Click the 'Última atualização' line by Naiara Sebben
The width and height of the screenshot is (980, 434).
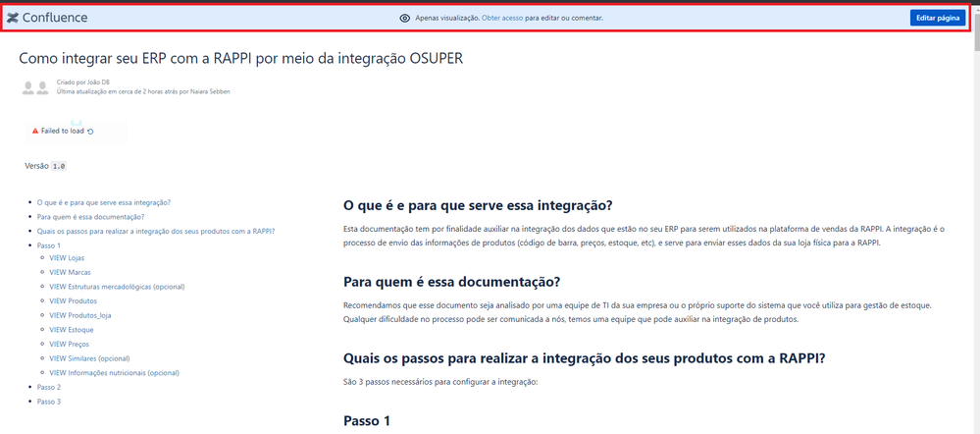[144, 90]
